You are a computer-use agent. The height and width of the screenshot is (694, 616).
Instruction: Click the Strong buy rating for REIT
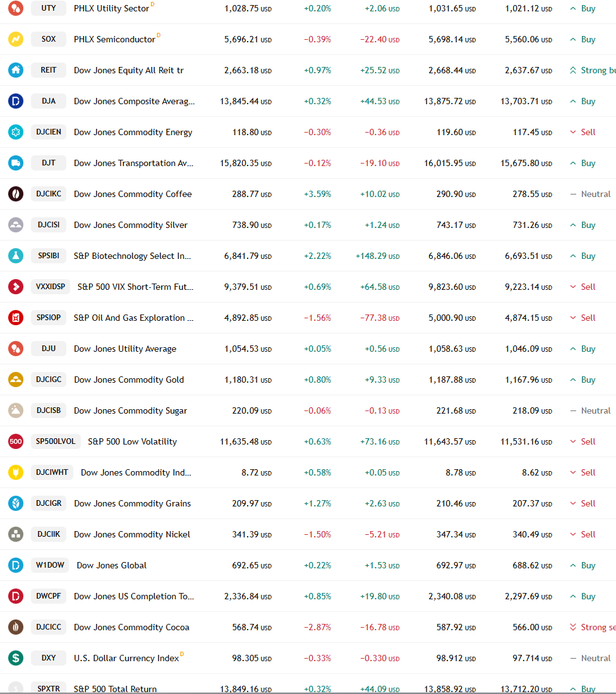593,70
